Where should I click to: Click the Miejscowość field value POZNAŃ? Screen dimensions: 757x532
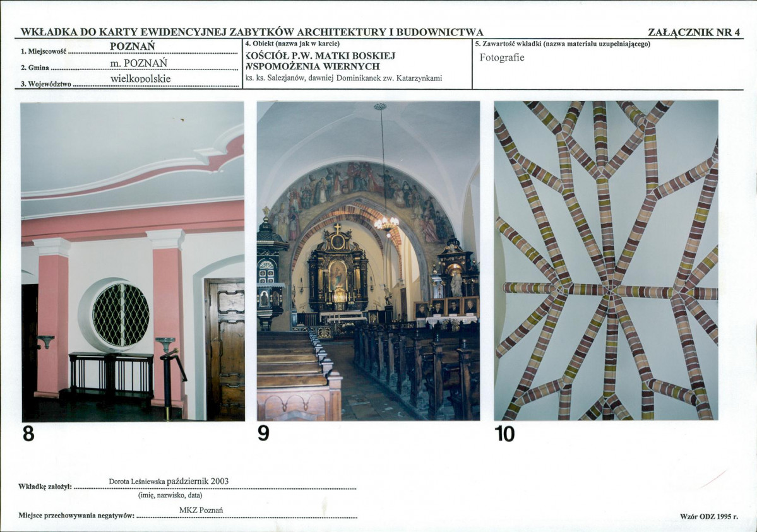click(x=133, y=47)
